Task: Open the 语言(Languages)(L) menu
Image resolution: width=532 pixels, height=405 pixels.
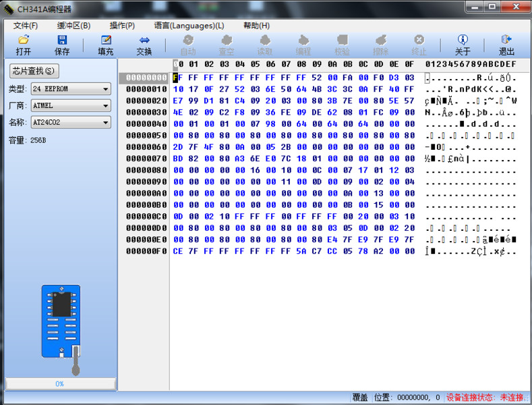Action: (189, 26)
